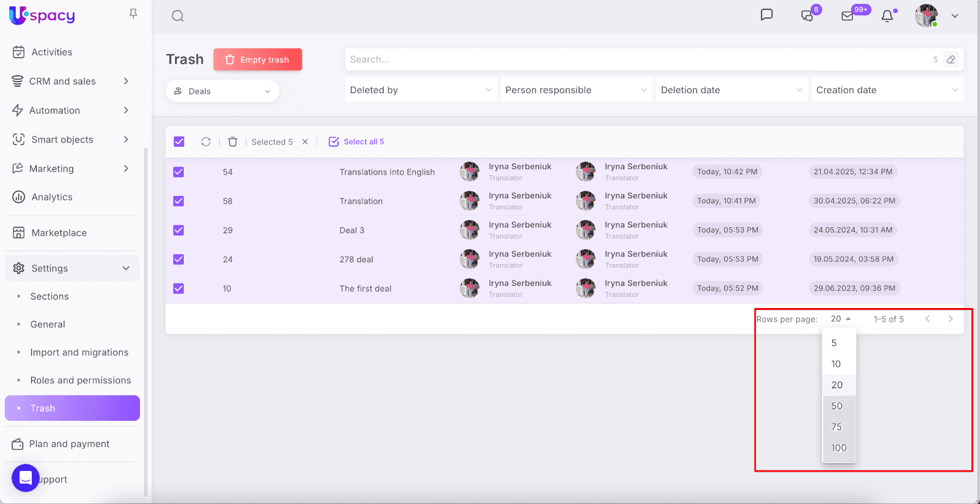The height and width of the screenshot is (504, 980).
Task: Open the support chat bubble icon
Action: 26,478
